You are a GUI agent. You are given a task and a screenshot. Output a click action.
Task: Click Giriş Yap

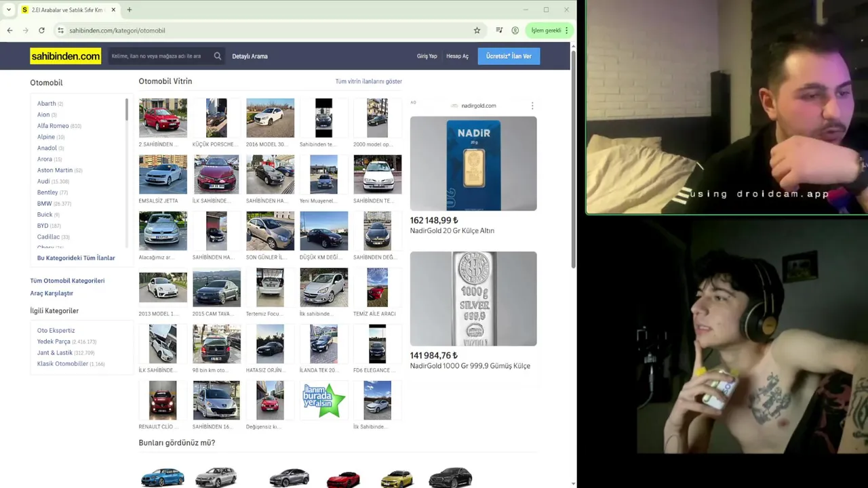(x=427, y=56)
